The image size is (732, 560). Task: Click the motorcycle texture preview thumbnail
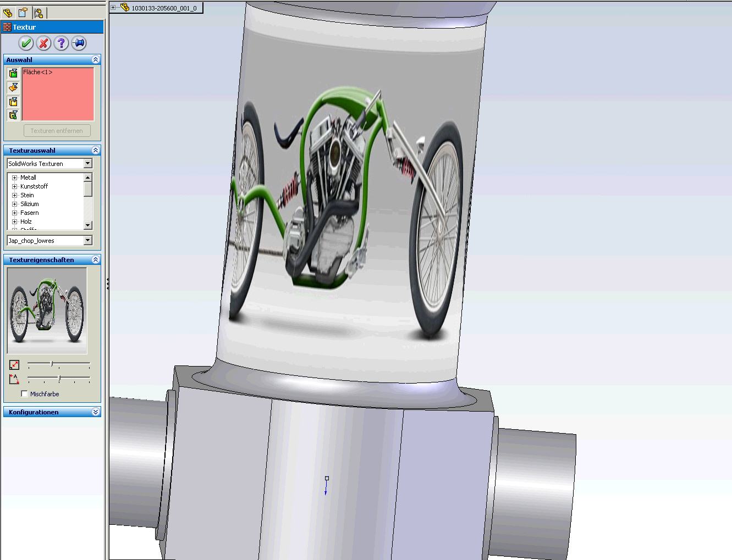[47, 311]
